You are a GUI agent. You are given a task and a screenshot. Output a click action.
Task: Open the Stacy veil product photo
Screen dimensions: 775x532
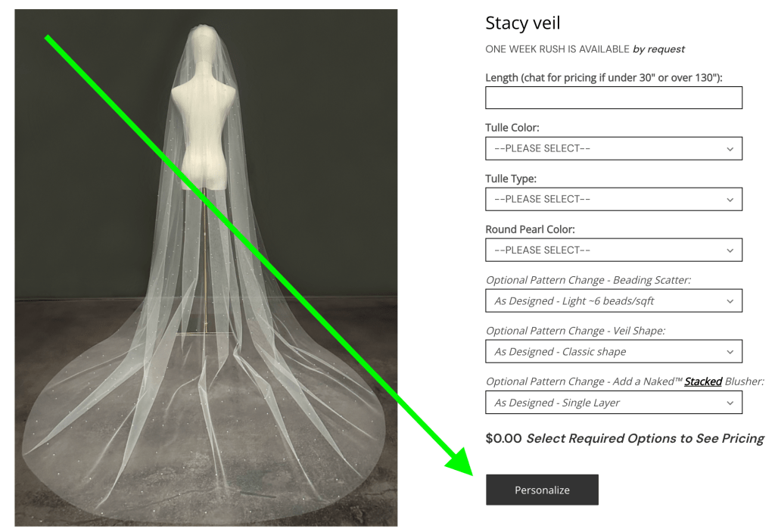click(206, 267)
